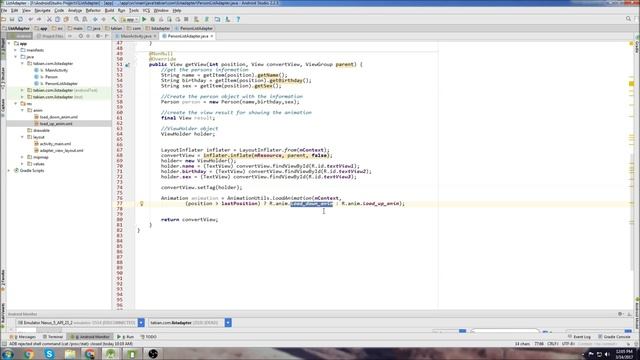Click the Redo arrow icon
The height and width of the screenshot is (360, 640).
[39, 19]
